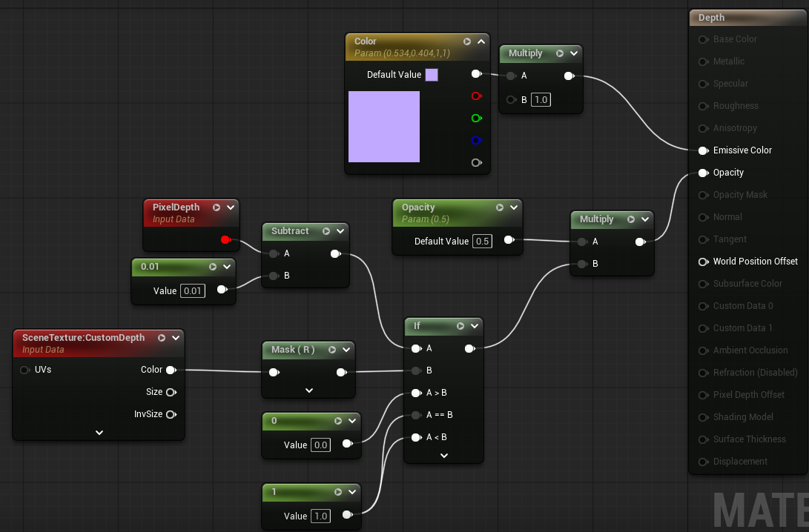Click the B value field showing 1.0 on Multiply
This screenshot has height=532, width=809.
click(x=541, y=99)
